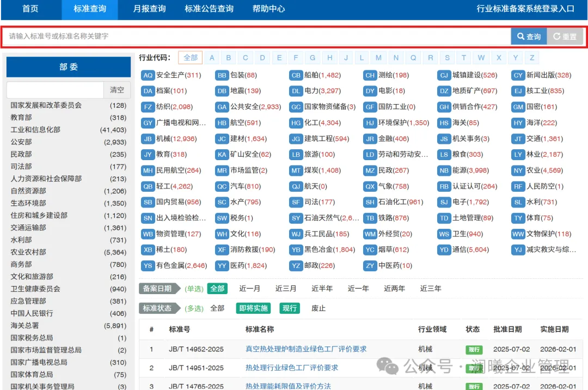Toggle the 废止 status filter
The image size is (588, 390).
[318, 308]
